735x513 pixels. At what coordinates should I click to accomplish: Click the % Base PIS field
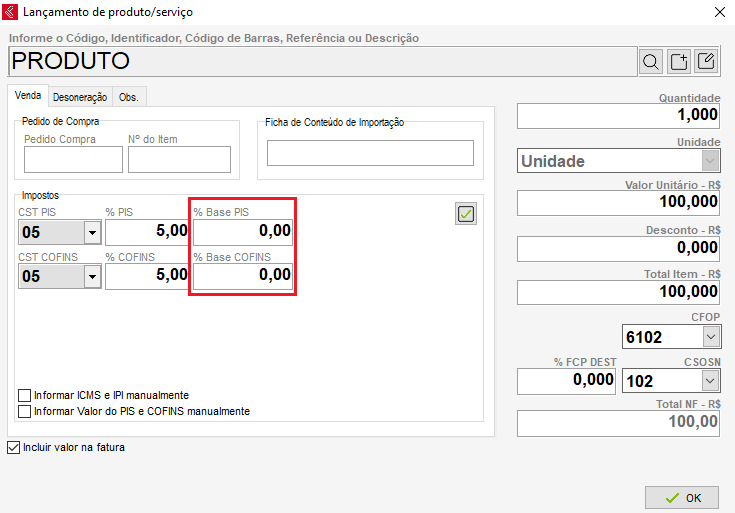pos(243,232)
